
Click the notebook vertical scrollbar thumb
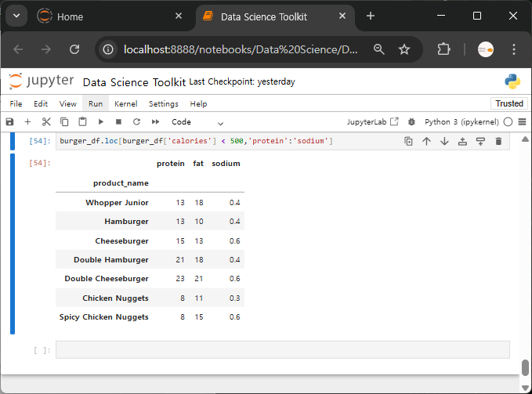click(x=525, y=368)
